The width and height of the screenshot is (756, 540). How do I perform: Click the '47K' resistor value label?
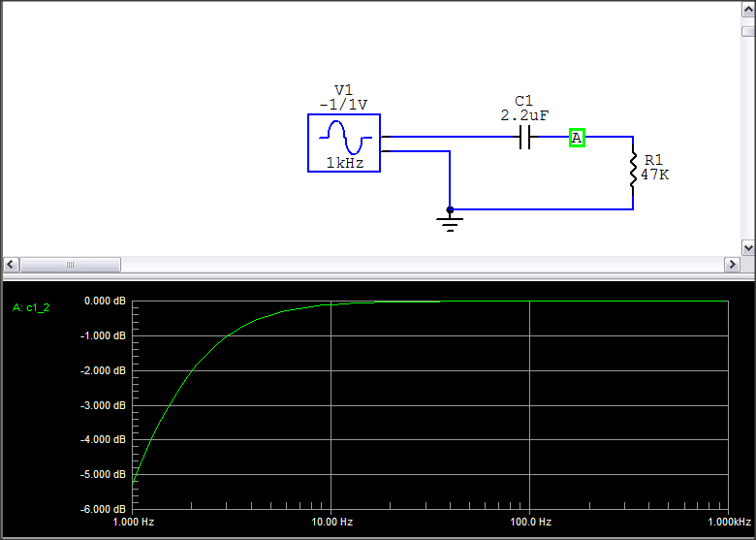655,175
